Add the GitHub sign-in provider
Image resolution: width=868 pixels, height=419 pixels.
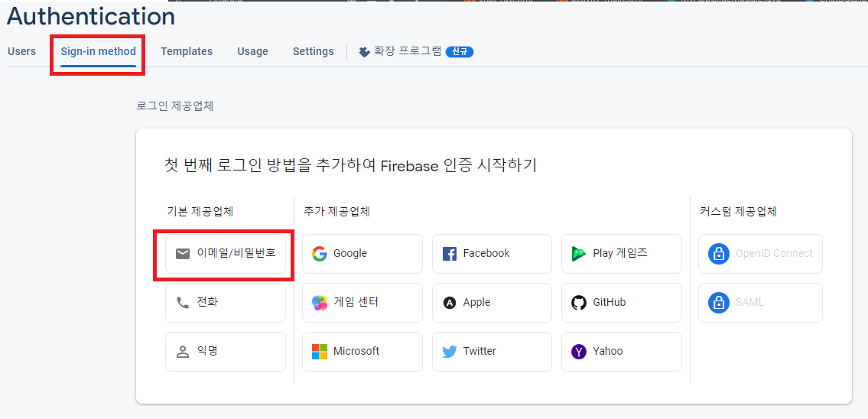622,302
